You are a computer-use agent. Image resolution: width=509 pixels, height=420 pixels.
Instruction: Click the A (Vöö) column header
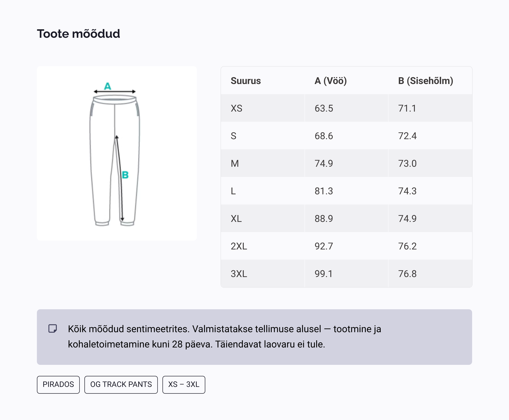330,81
